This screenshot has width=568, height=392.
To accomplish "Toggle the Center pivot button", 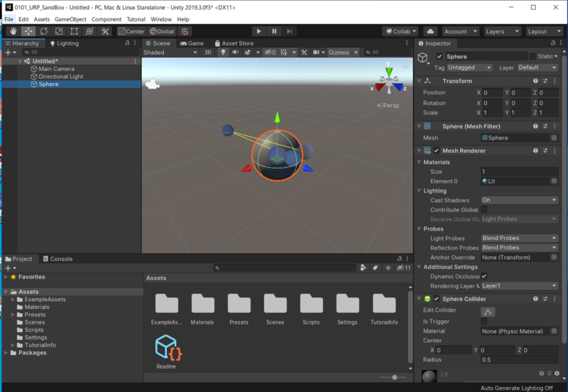I will pos(131,31).
